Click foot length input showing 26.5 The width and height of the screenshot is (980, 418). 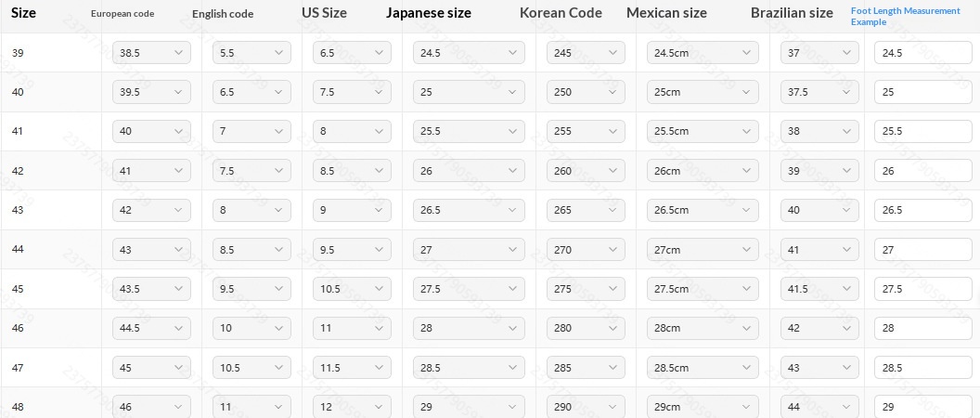922,210
